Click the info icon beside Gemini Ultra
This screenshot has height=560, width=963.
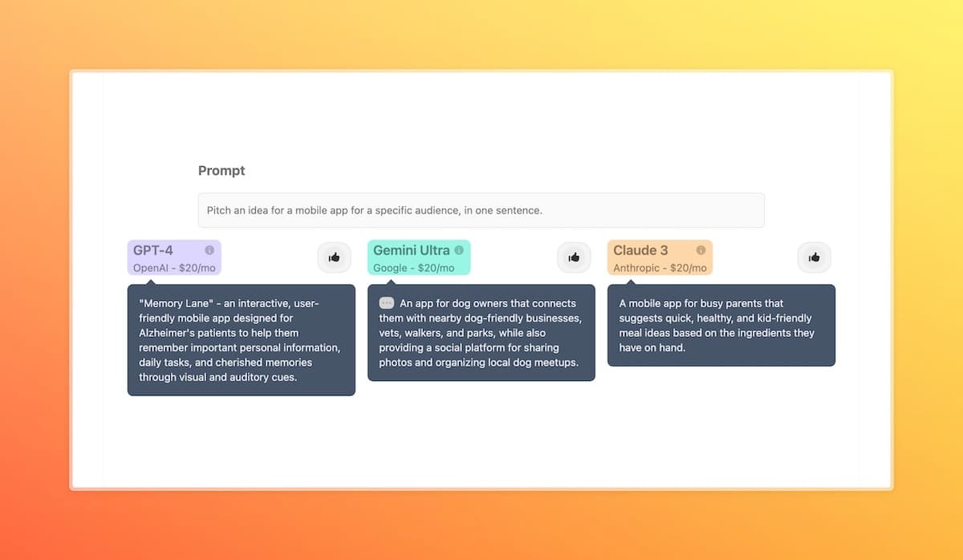tap(459, 250)
